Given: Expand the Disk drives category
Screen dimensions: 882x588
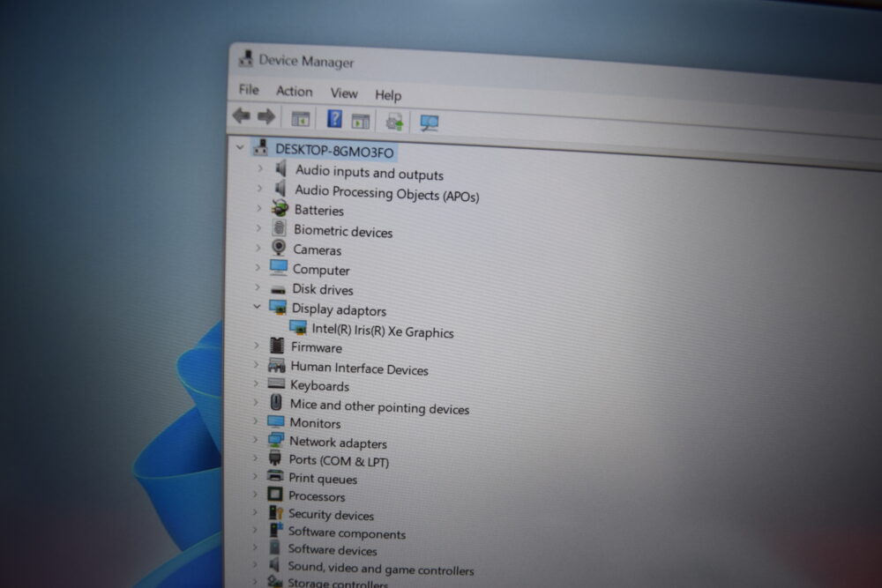Looking at the screenshot, I should 258,287.
